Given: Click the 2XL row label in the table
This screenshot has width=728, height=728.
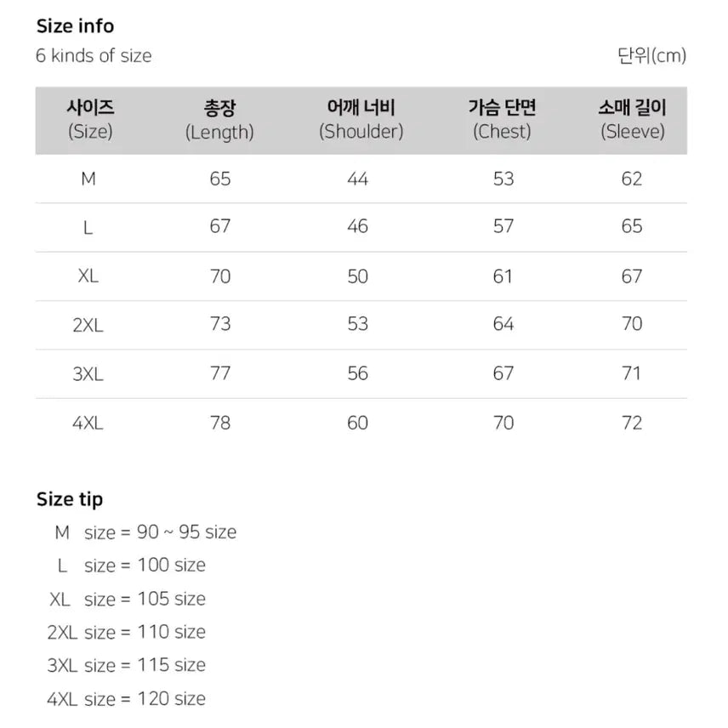Looking at the screenshot, I should [x=88, y=325].
